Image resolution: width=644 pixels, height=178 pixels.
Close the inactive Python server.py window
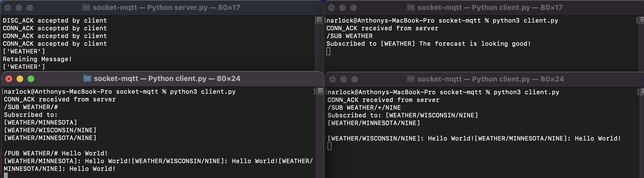(8, 8)
